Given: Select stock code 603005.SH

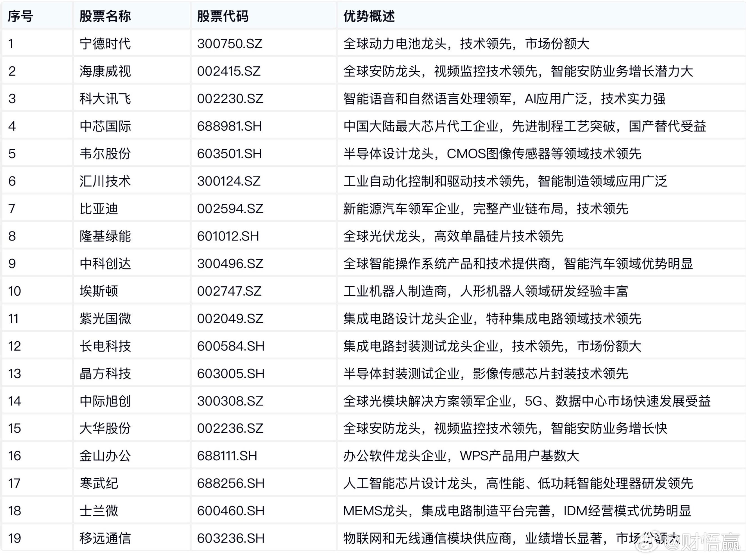Looking at the screenshot, I should (x=231, y=373).
